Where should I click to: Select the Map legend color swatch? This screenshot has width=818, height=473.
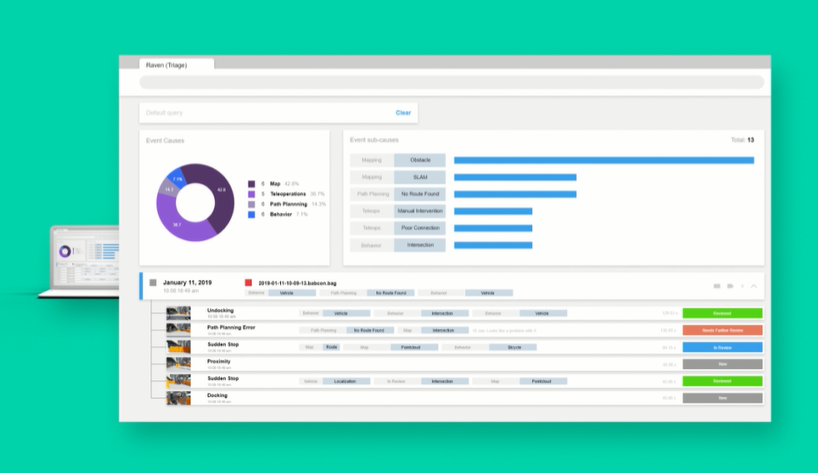click(251, 184)
